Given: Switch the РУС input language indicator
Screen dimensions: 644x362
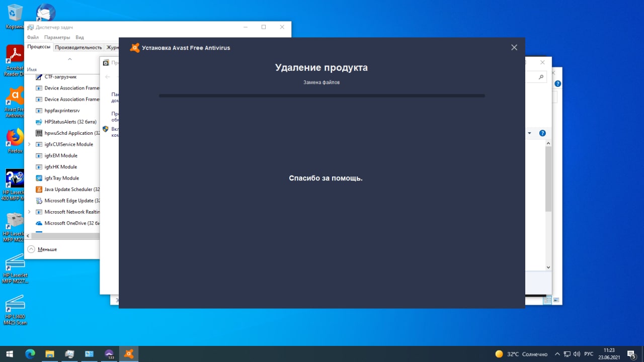Looking at the screenshot, I should (589, 354).
